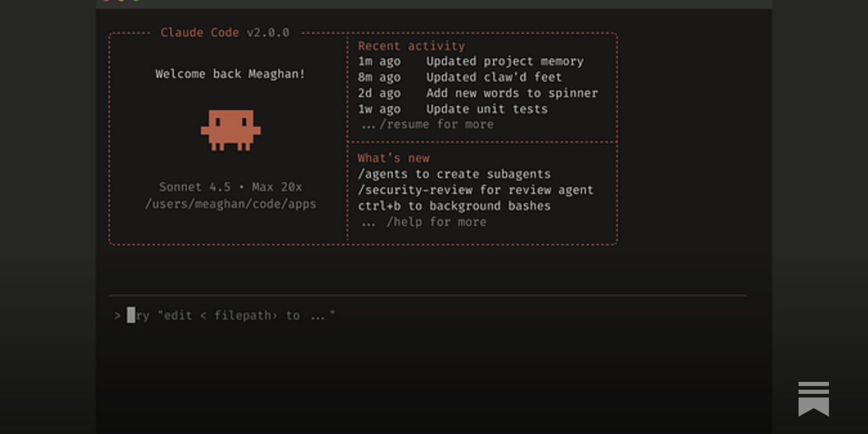Click the "/help for more" hint

point(424,222)
